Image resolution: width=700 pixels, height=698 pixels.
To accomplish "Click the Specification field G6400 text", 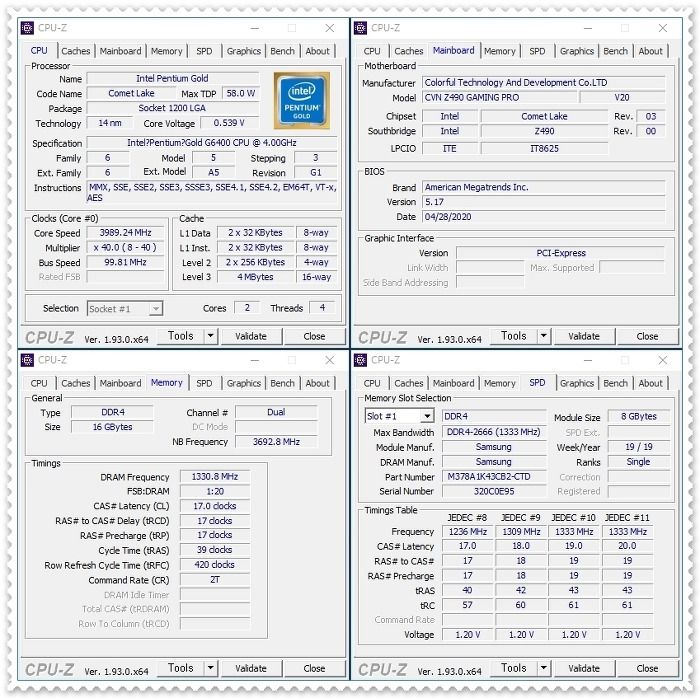I will click(x=212, y=143).
